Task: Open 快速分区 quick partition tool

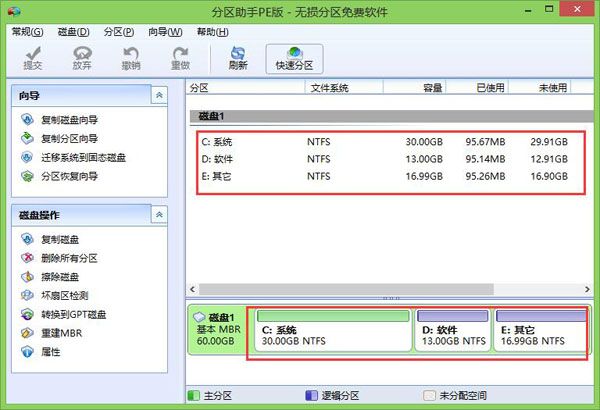Action: point(294,59)
